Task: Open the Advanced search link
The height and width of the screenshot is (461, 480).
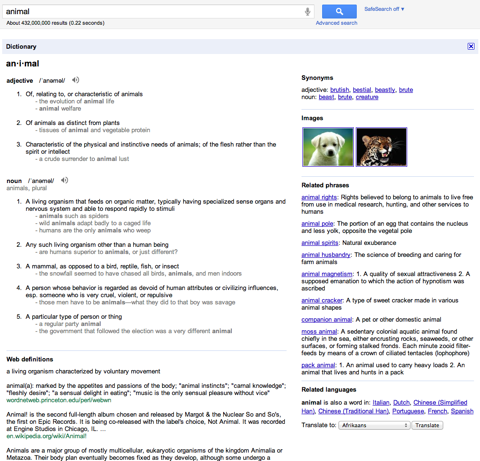Action: (336, 23)
